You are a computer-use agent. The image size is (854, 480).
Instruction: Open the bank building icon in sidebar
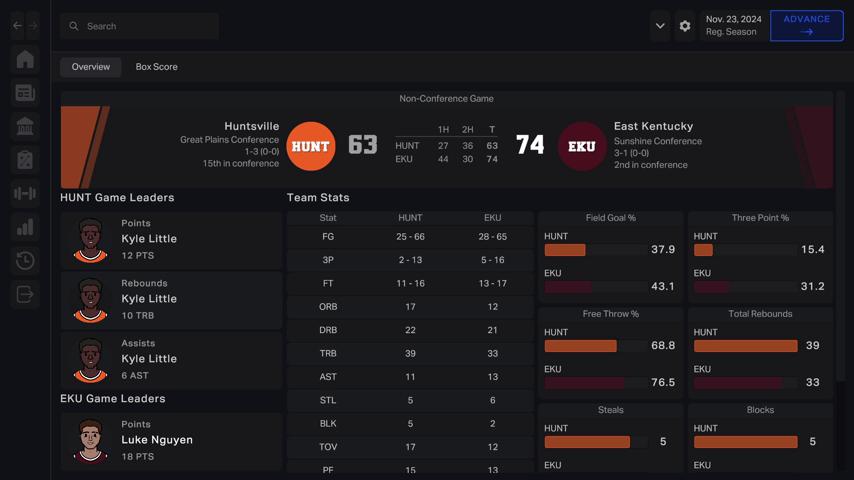(x=25, y=126)
